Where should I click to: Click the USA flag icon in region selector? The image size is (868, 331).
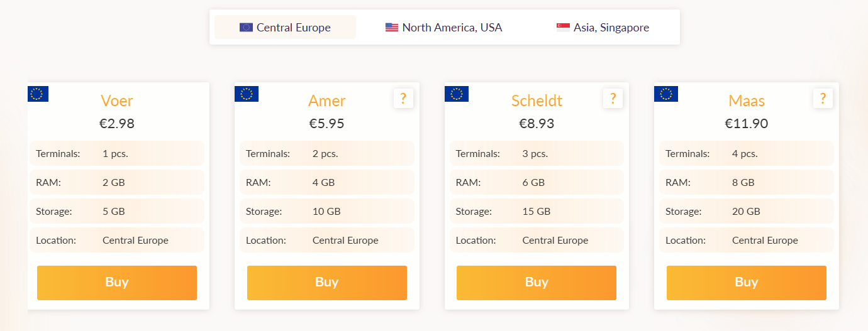[392, 28]
